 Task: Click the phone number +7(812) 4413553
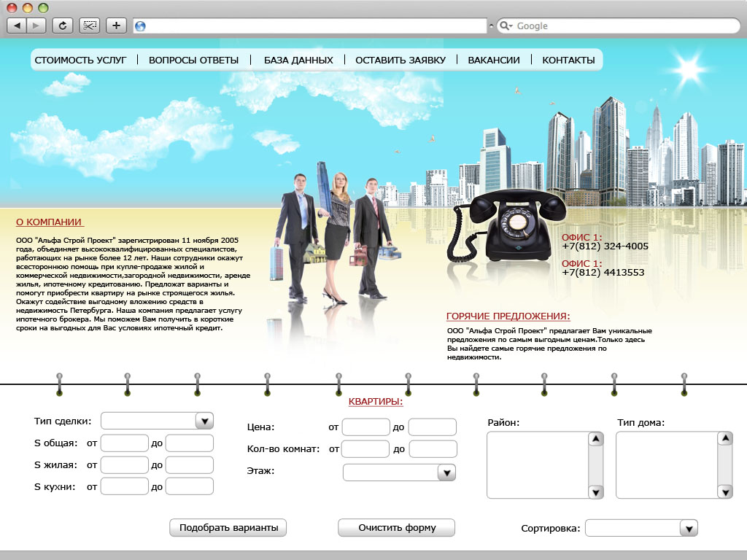(x=603, y=273)
